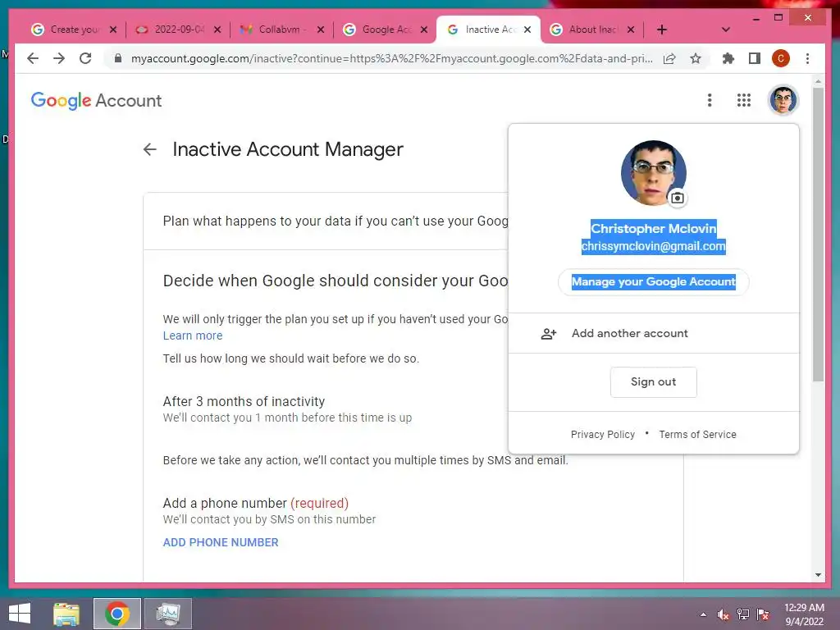Toggle the Chrome side panel icon
This screenshot has width=840, height=630.
(x=755, y=58)
